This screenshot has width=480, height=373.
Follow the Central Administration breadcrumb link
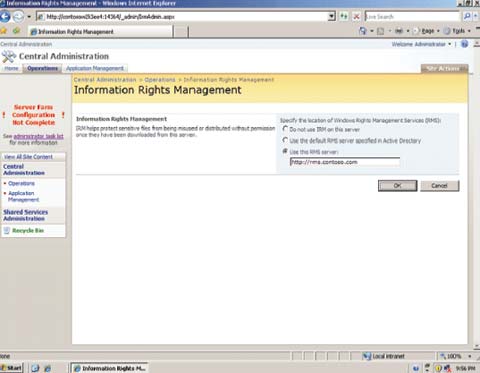[x=105, y=80]
